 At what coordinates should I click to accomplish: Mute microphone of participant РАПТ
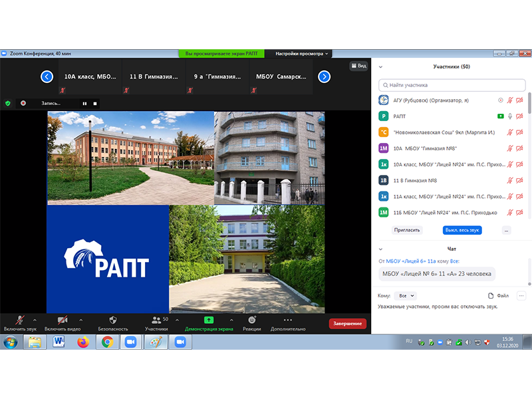coord(509,116)
